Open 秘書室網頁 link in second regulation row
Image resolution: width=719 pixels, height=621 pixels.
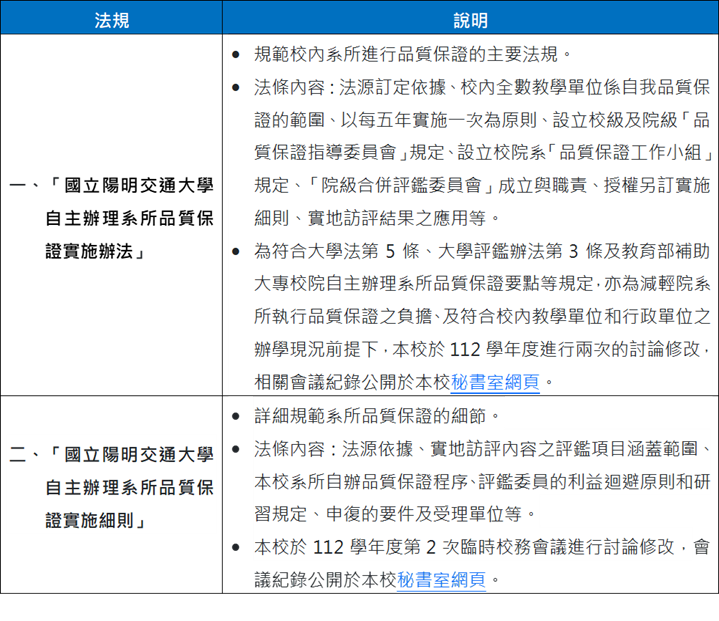[x=441, y=580]
